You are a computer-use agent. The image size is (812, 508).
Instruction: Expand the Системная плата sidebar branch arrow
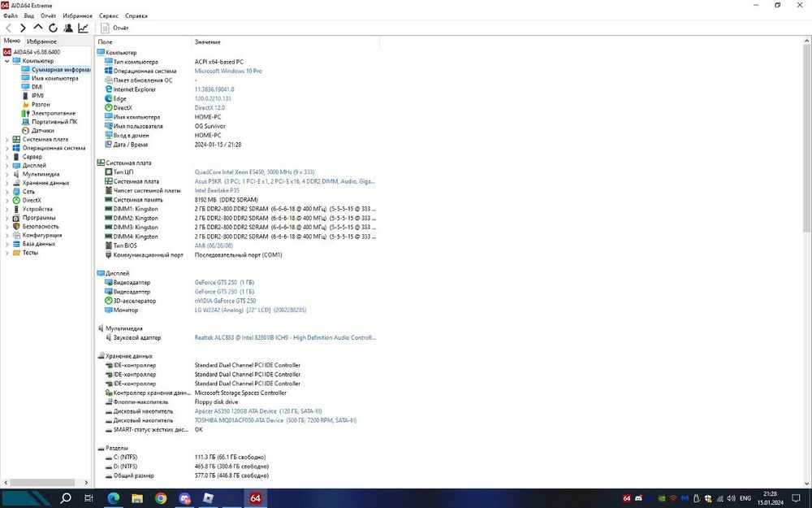click(x=6, y=140)
